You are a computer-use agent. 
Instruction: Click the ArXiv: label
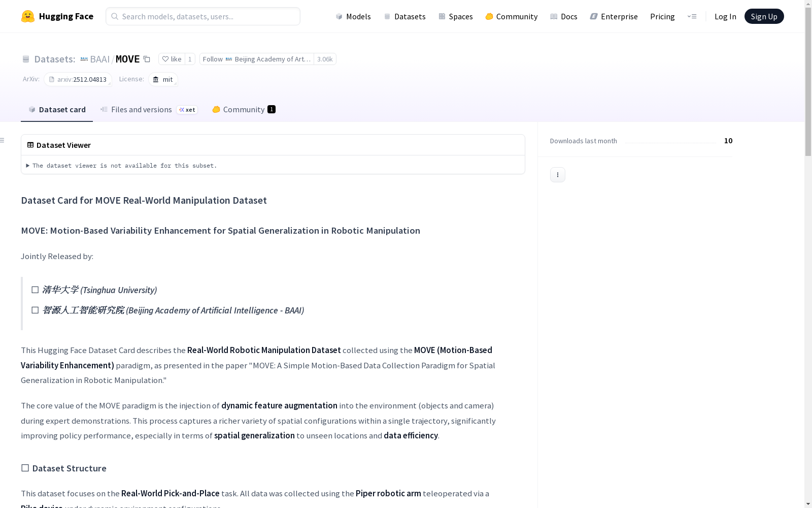pyautogui.click(x=31, y=79)
